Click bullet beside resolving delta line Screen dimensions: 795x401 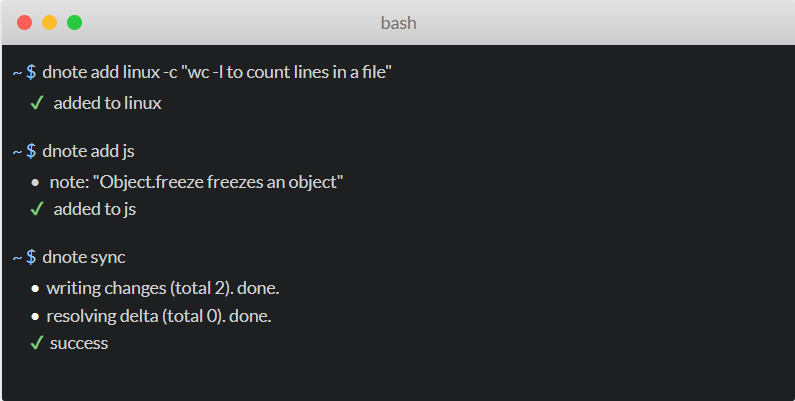tap(35, 317)
